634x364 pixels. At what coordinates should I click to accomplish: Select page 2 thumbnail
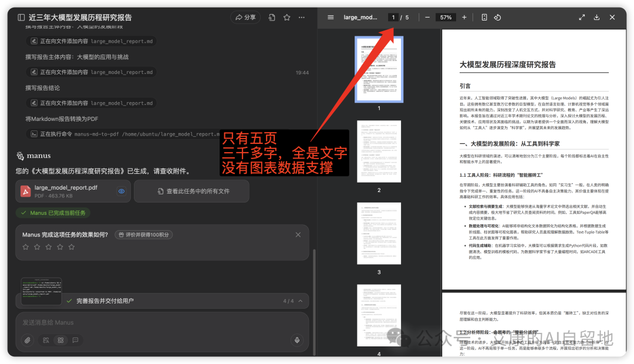[379, 151]
